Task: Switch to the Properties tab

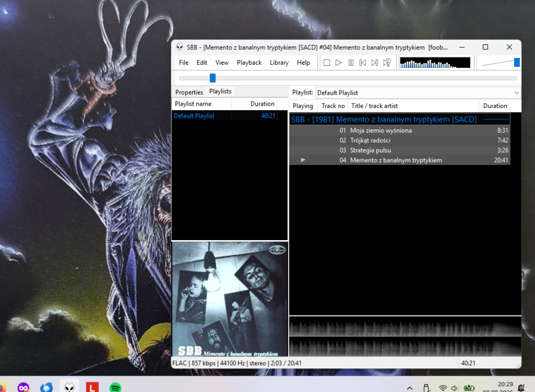Action: [189, 92]
